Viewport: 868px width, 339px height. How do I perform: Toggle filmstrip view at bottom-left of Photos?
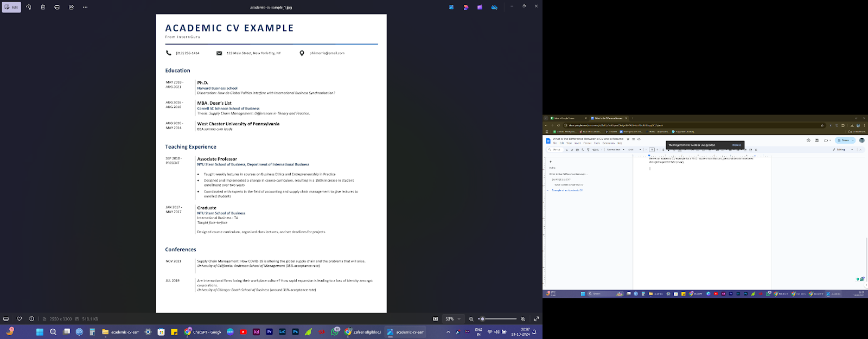(x=6, y=319)
